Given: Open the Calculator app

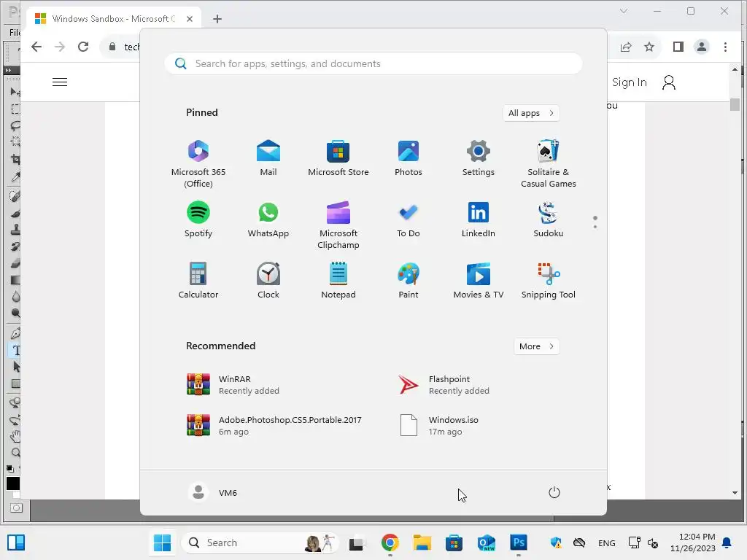Looking at the screenshot, I should [x=198, y=281].
